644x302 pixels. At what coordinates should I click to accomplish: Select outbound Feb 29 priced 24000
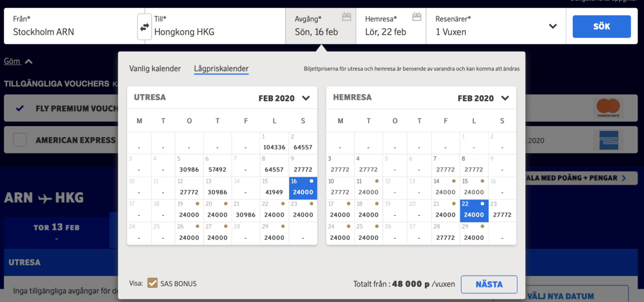click(x=274, y=233)
